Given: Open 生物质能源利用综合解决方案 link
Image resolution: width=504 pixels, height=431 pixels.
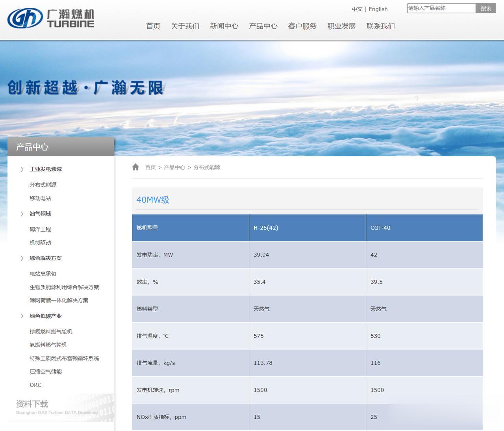Looking at the screenshot, I should tap(64, 287).
